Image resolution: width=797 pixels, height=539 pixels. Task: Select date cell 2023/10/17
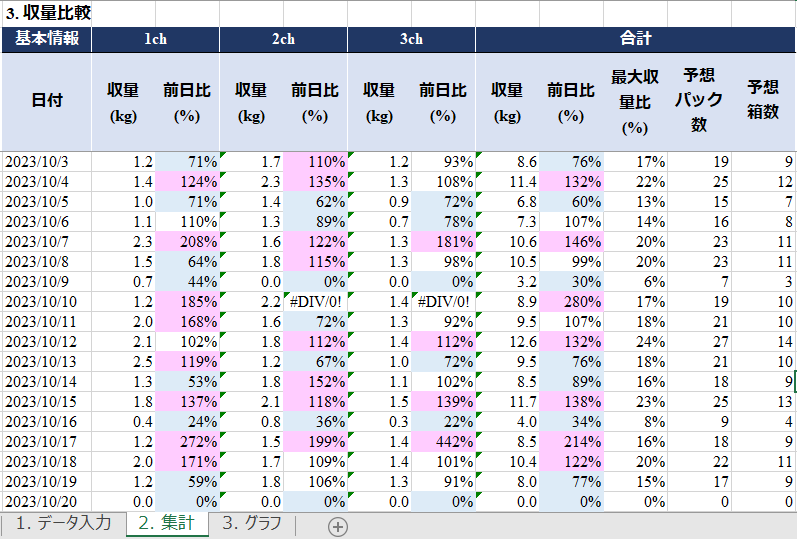click(47, 442)
